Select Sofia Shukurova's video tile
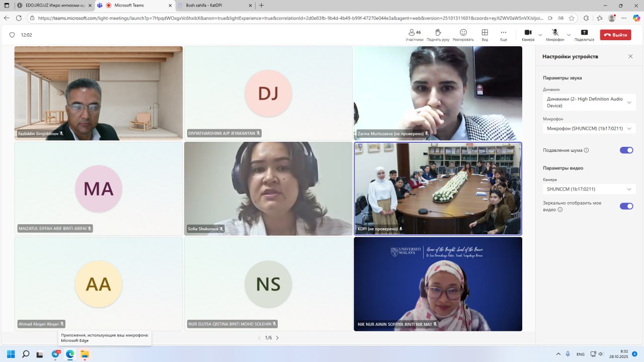644x362 pixels. 268,189
